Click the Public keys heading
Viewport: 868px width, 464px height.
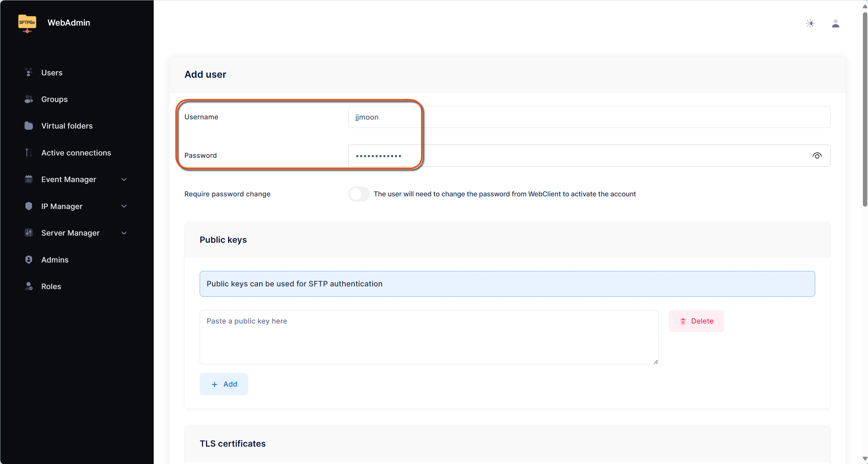[x=223, y=240]
